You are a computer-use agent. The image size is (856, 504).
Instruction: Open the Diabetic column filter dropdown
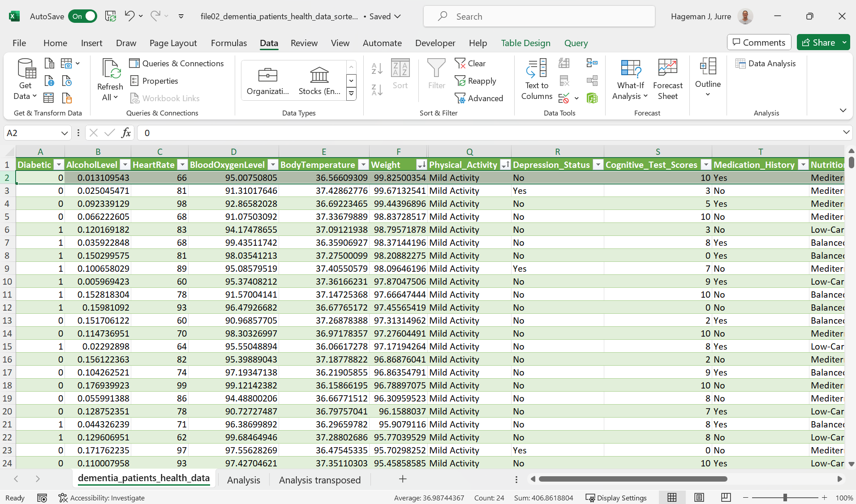click(x=59, y=165)
